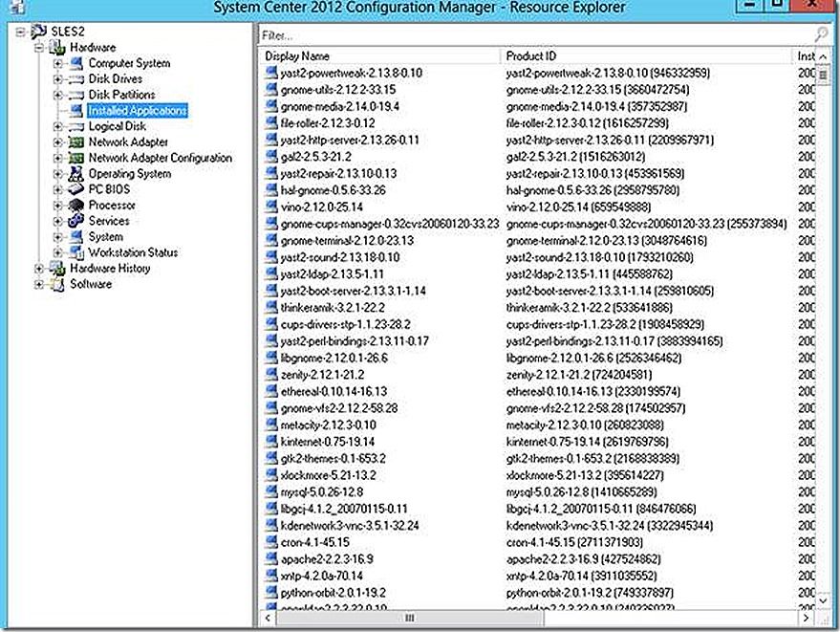Viewport: 840px width, 632px height.
Task: Click the Hardware History icon
Action: click(58, 269)
